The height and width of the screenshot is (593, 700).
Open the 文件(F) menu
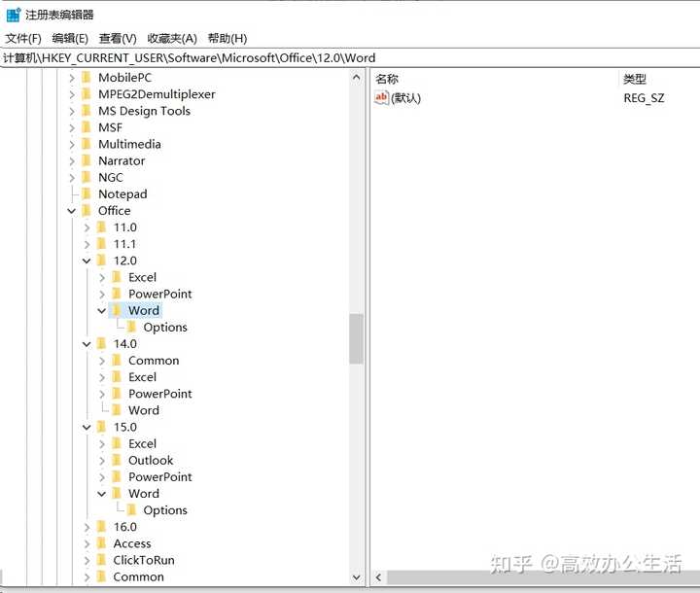23,39
